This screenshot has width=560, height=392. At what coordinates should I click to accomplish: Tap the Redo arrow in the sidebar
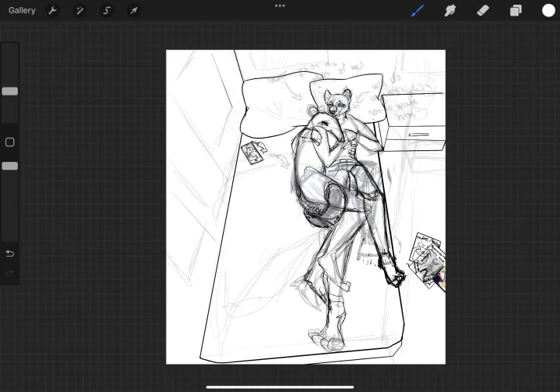(x=10, y=273)
